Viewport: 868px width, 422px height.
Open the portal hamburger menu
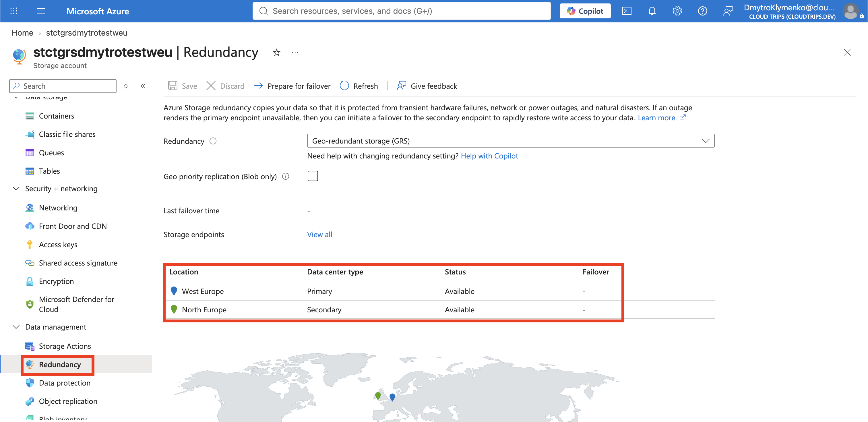click(x=41, y=11)
